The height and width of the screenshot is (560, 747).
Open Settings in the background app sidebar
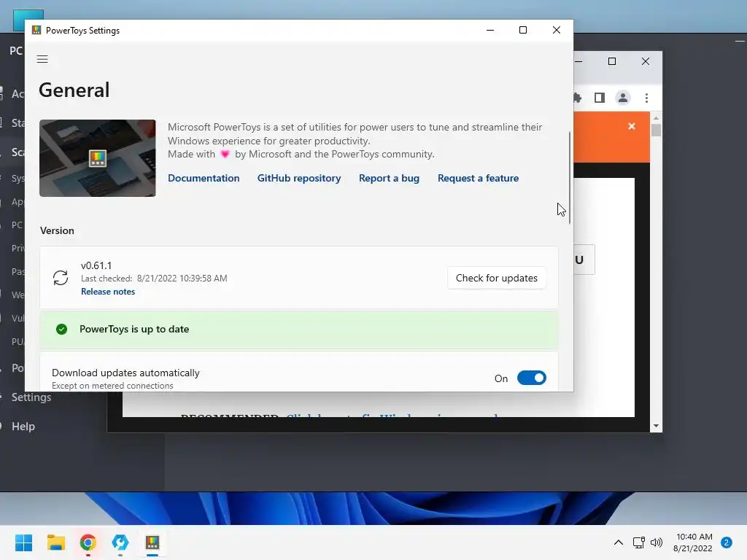pyautogui.click(x=31, y=397)
